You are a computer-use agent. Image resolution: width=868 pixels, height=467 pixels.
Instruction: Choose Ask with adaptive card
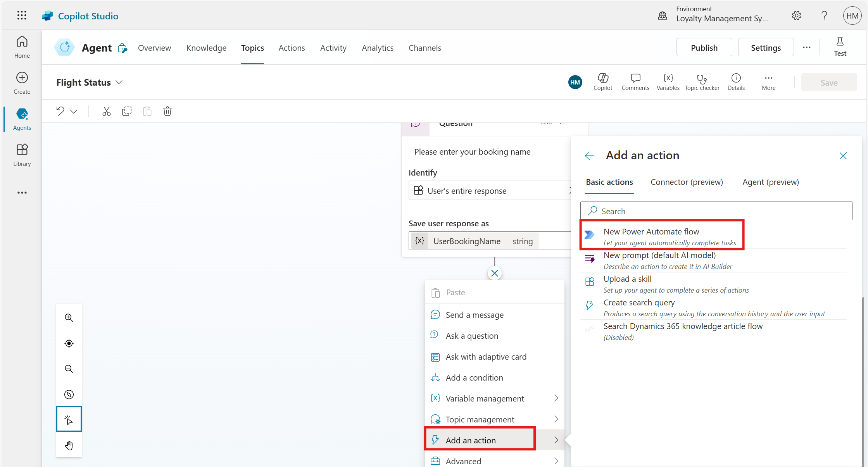(486, 357)
